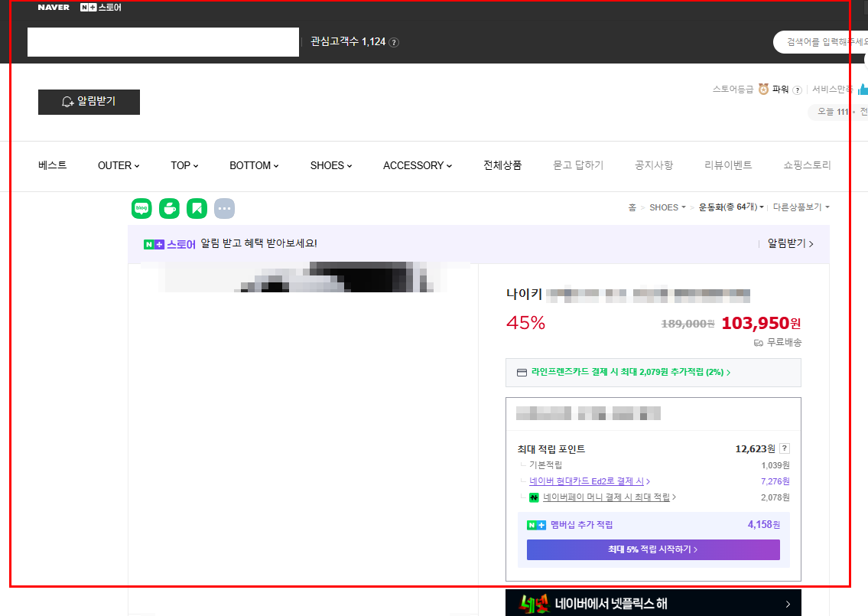Click the N+ 스토어 badge in banner
The height and width of the screenshot is (616, 868).
click(169, 244)
